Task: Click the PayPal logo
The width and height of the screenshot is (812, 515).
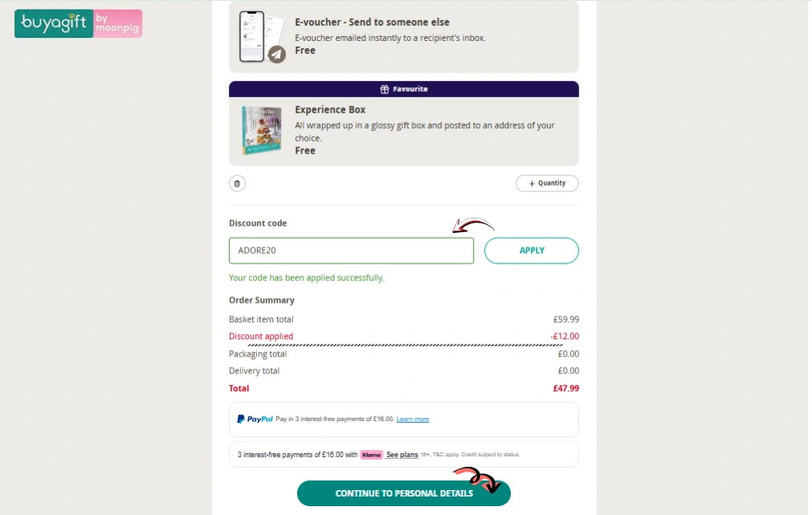Action: click(x=255, y=419)
